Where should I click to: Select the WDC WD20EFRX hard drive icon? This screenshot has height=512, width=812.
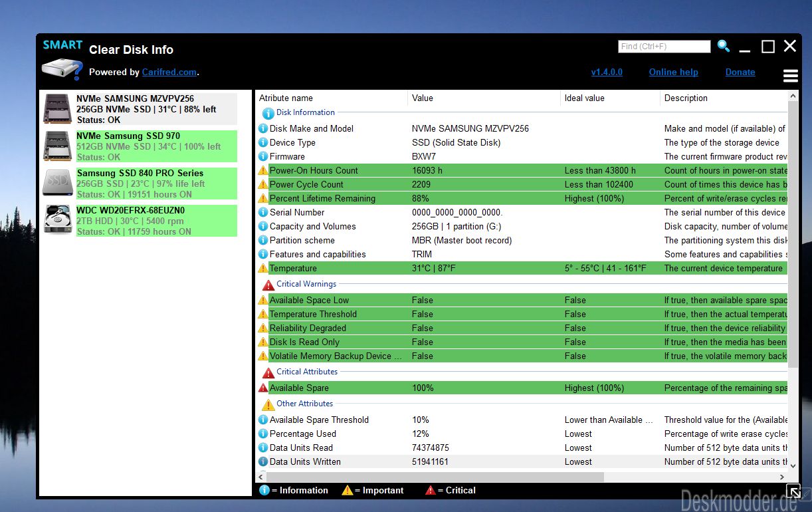(x=58, y=220)
